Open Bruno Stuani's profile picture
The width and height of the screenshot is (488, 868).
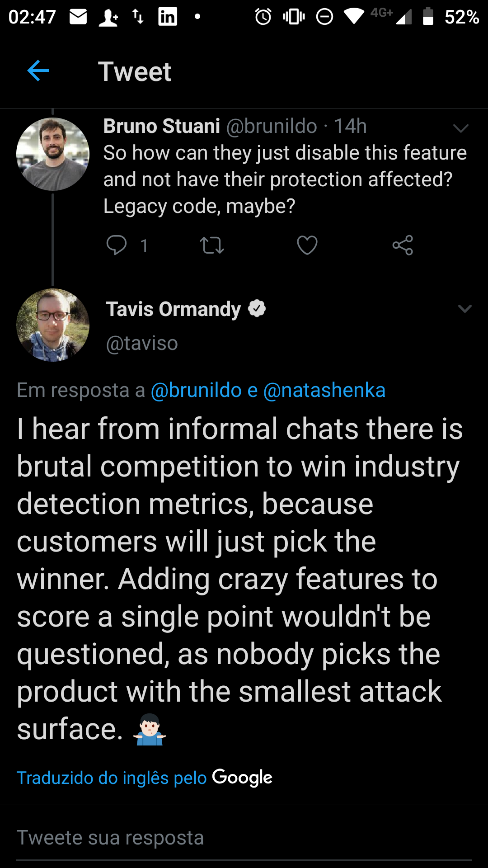tap(53, 154)
